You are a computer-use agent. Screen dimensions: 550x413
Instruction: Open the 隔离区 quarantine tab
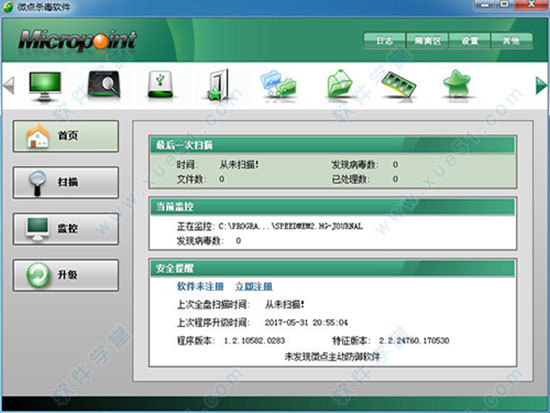point(427,41)
